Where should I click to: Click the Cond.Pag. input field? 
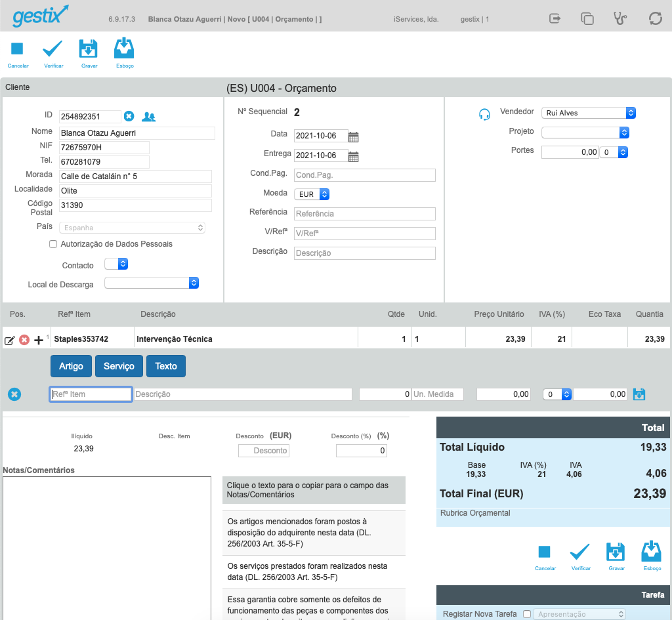[x=365, y=175]
